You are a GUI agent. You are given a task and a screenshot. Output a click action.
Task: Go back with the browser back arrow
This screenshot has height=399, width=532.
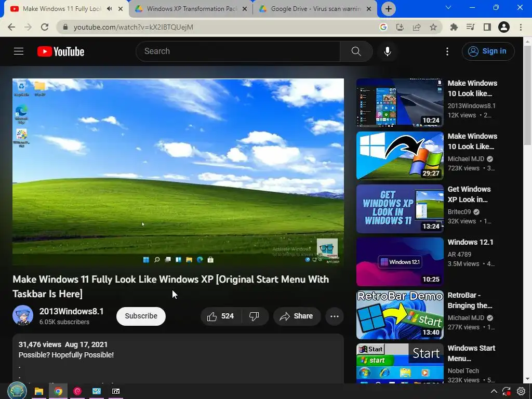11,27
